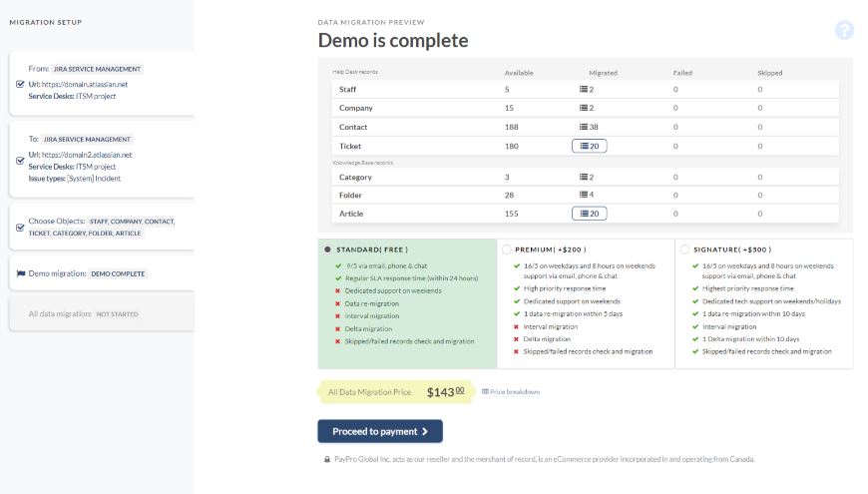Click Contact available count 188
The height and width of the screenshot is (494, 868).
tap(512, 127)
